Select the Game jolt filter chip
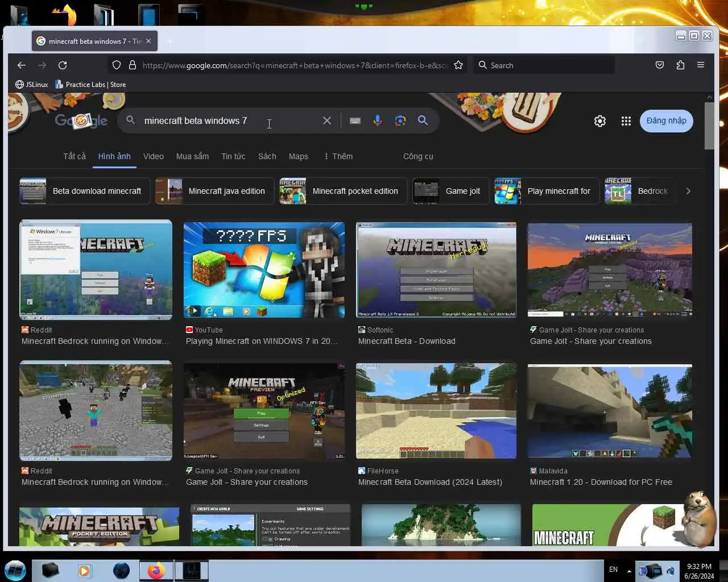 [x=450, y=191]
